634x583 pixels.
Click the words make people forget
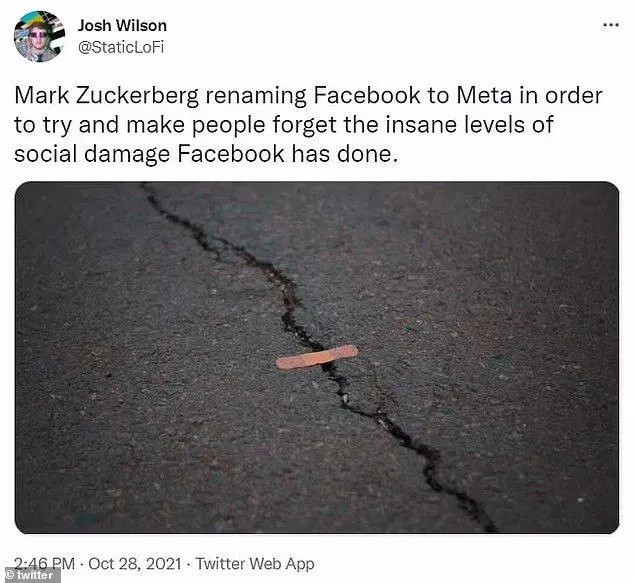[x=231, y=126]
